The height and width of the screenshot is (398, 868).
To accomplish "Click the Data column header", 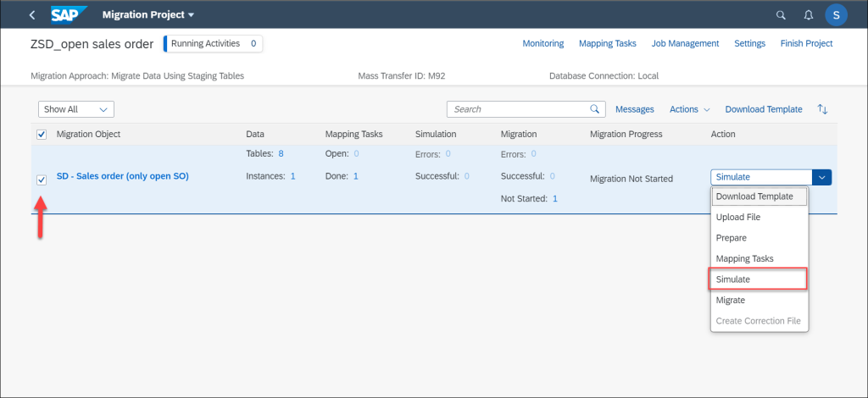I will (255, 135).
